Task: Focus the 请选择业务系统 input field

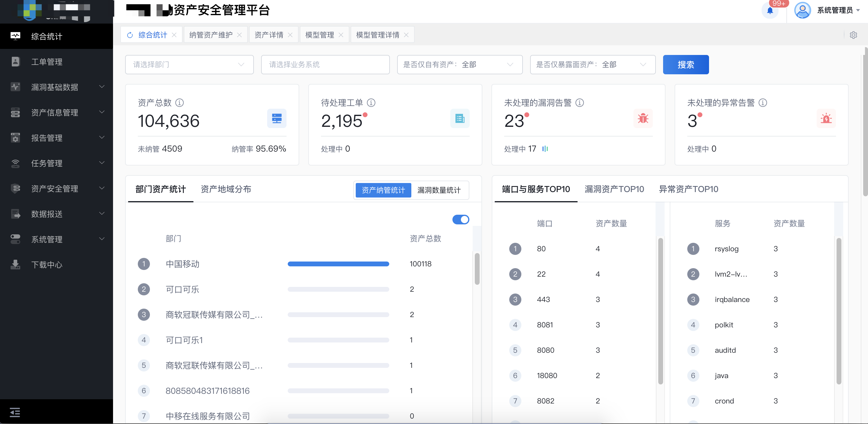Action: pyautogui.click(x=325, y=65)
